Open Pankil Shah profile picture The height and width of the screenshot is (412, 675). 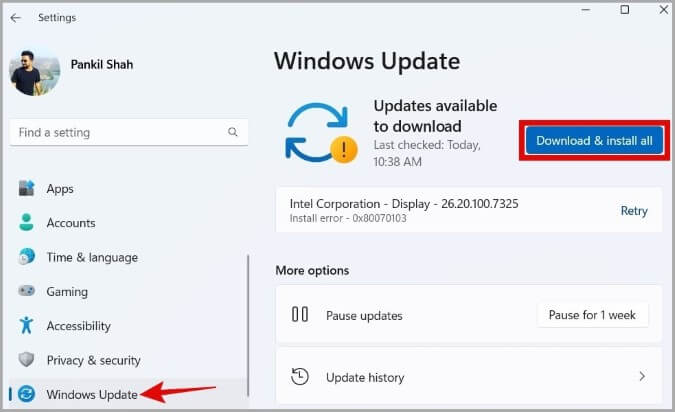pyautogui.click(x=34, y=71)
